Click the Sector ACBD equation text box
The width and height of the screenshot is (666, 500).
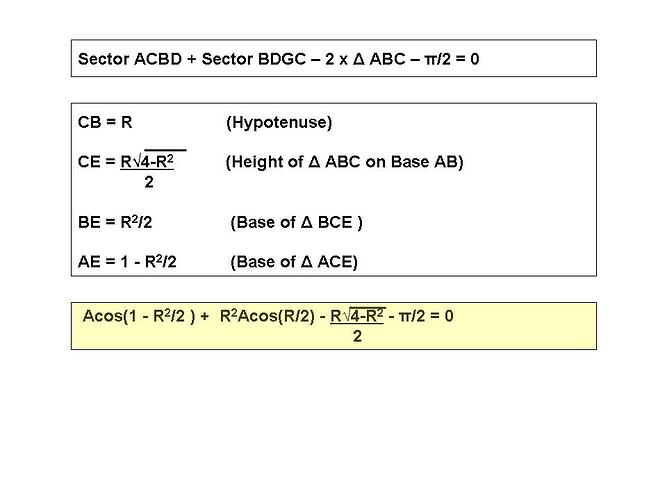[333, 58]
